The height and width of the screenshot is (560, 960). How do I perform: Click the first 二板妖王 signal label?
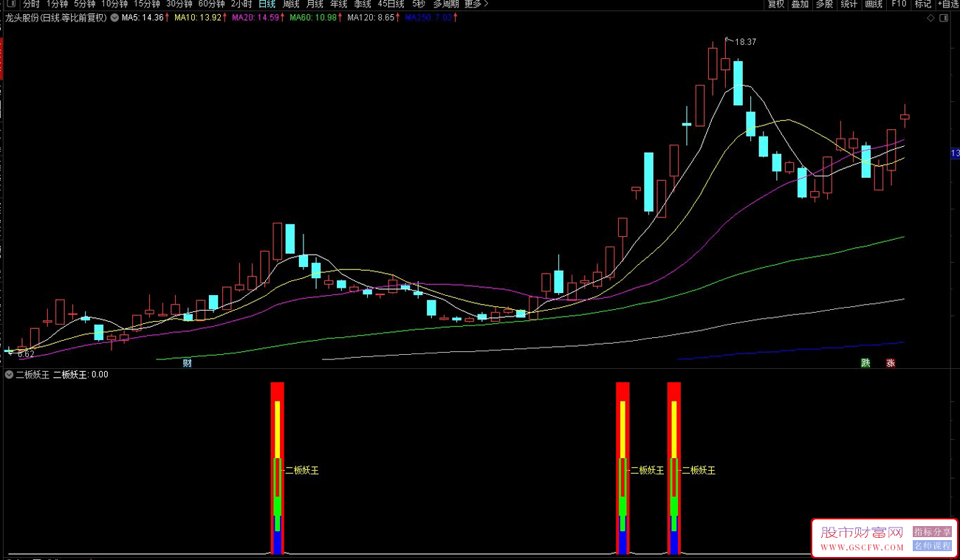coord(302,470)
